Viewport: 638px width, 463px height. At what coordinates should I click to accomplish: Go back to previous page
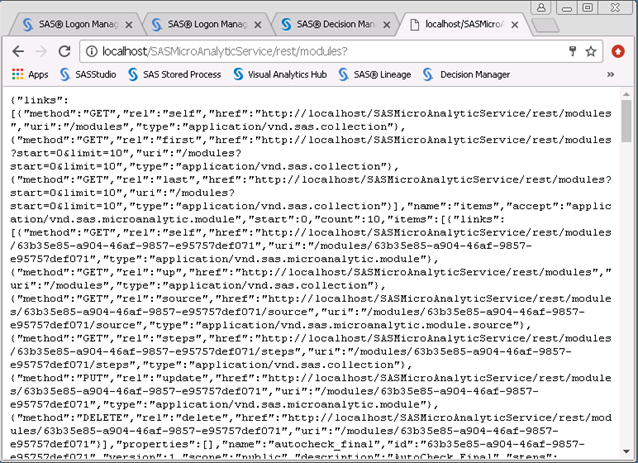(x=18, y=52)
